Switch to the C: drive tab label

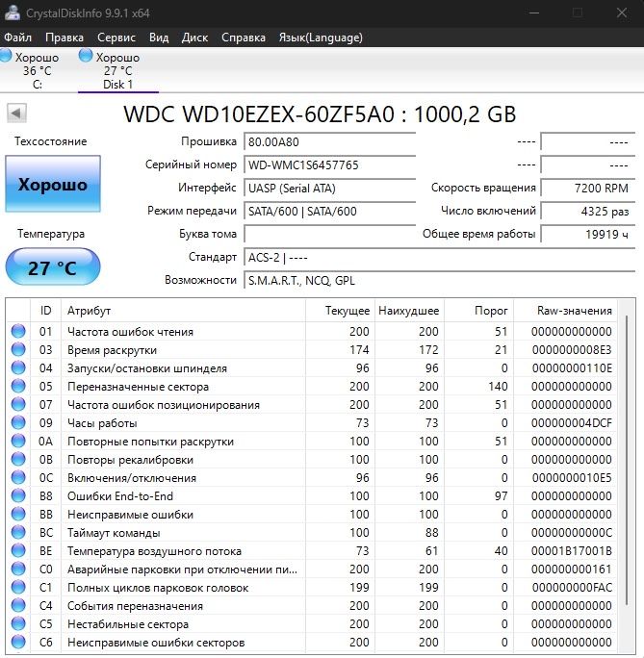point(37,85)
